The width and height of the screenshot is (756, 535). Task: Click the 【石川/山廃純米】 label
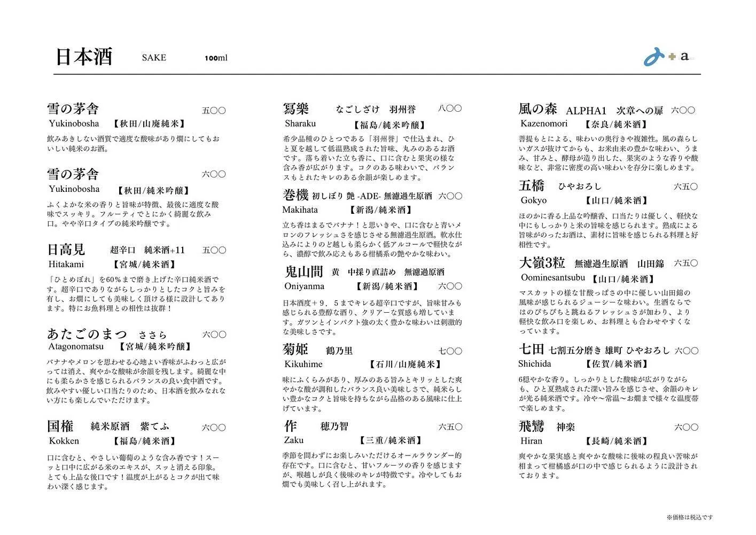click(x=406, y=365)
